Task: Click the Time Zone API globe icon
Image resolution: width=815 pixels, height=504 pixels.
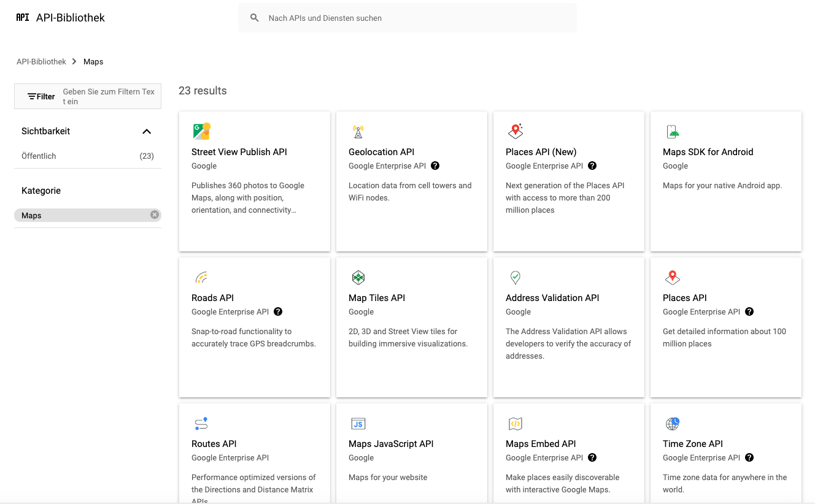Action: pyautogui.click(x=673, y=423)
